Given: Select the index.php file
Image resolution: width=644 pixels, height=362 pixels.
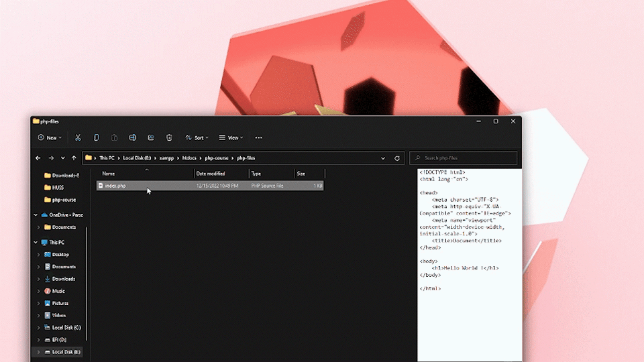Looking at the screenshot, I should pos(115,186).
